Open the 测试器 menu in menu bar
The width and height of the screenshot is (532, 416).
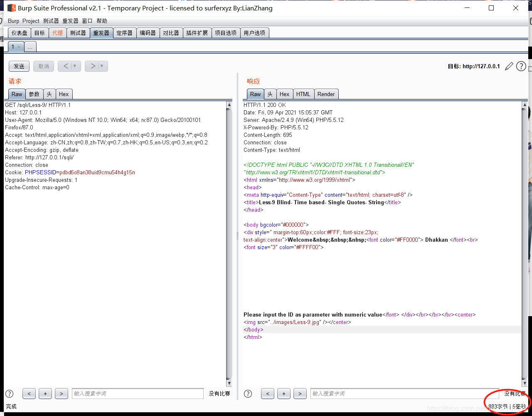coord(51,21)
